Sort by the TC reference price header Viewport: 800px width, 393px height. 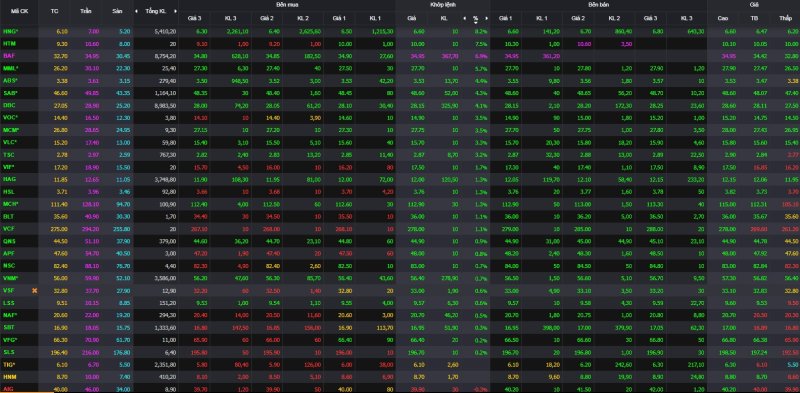pos(55,11)
